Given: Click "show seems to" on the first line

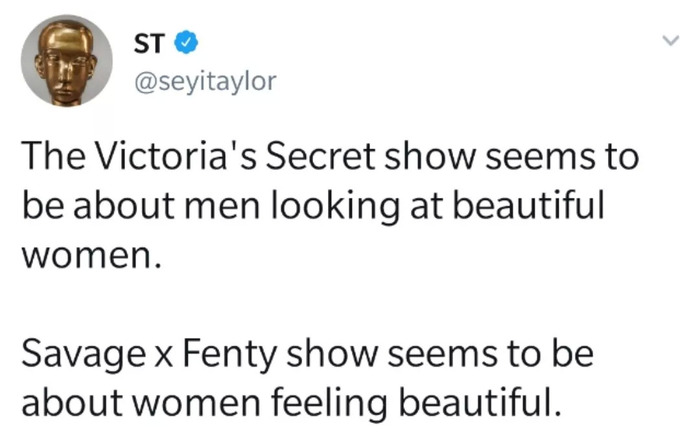Looking at the screenshot, I should tap(512, 157).
